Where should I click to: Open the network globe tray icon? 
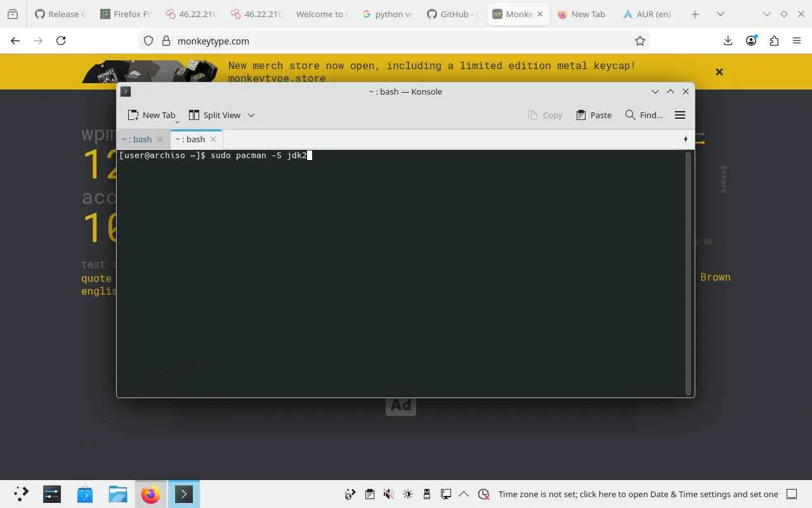point(350,494)
